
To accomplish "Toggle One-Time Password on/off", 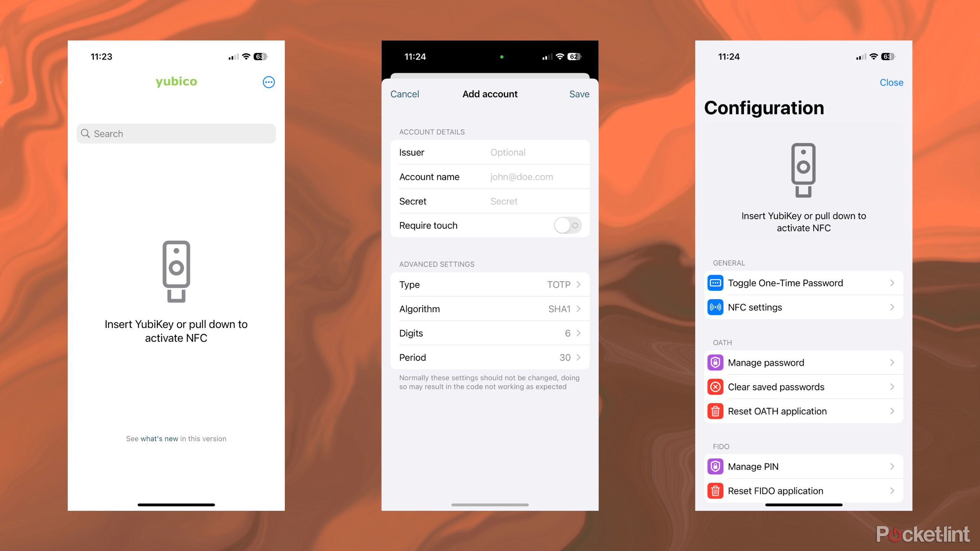I will click(802, 282).
